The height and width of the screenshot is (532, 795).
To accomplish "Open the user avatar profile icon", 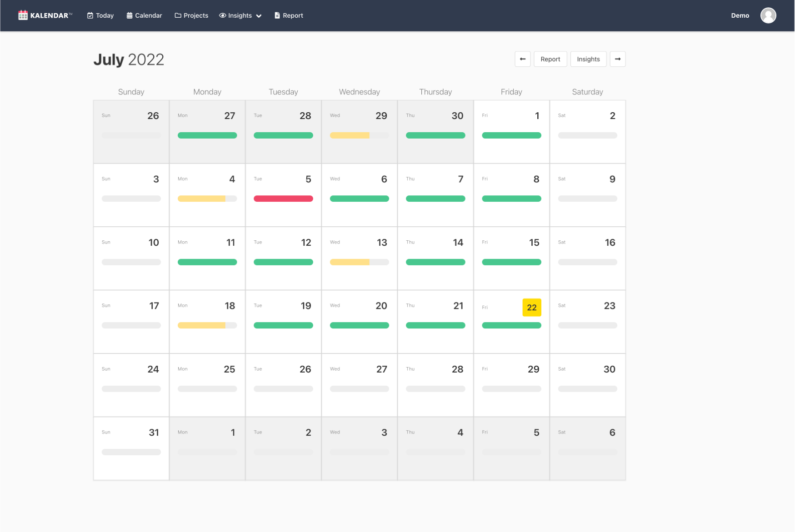I will click(x=768, y=15).
